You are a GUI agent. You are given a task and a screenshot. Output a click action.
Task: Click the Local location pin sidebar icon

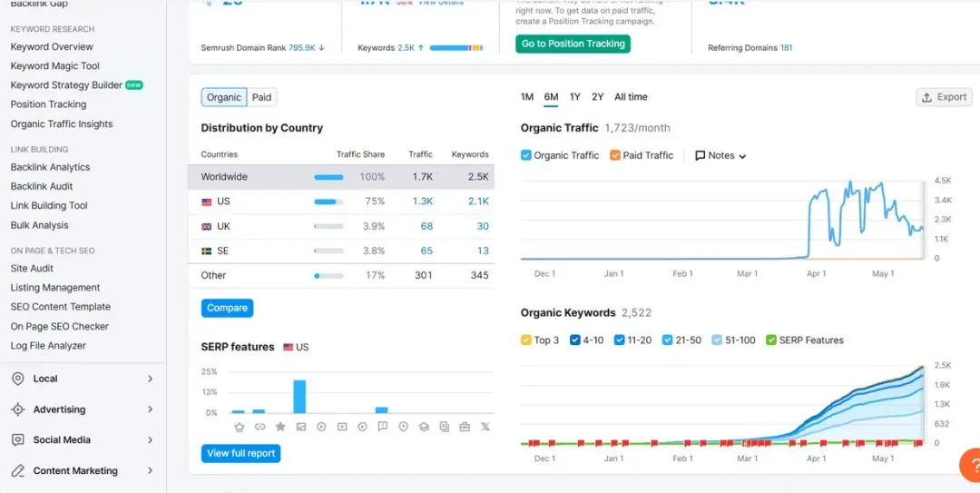pos(18,379)
